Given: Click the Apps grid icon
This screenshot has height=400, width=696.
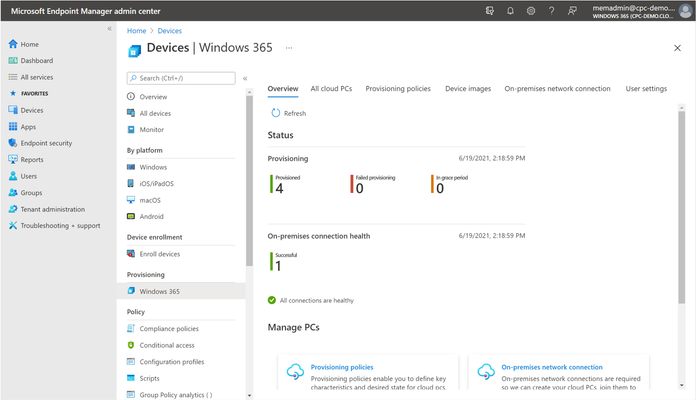Looking at the screenshot, I should pos(13,127).
